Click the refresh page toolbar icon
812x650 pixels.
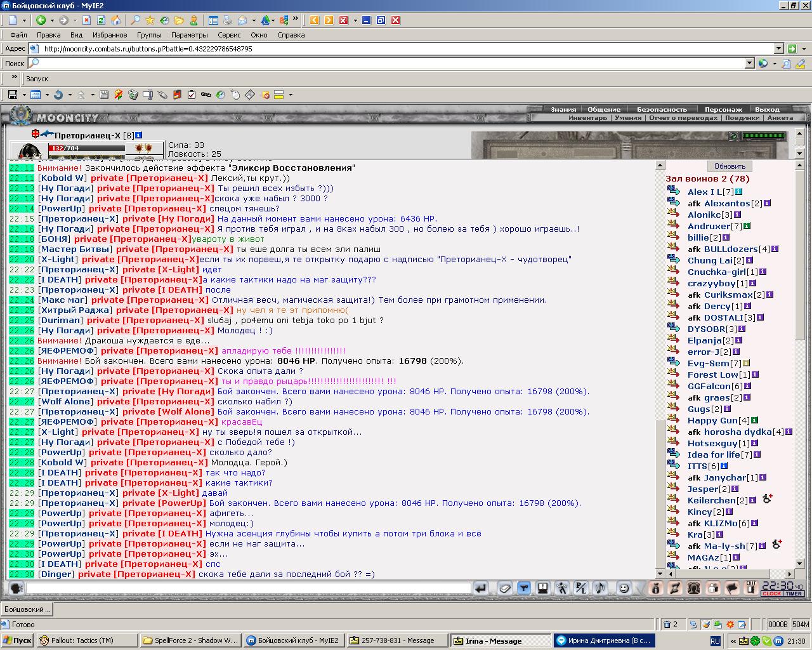pyautogui.click(x=101, y=20)
